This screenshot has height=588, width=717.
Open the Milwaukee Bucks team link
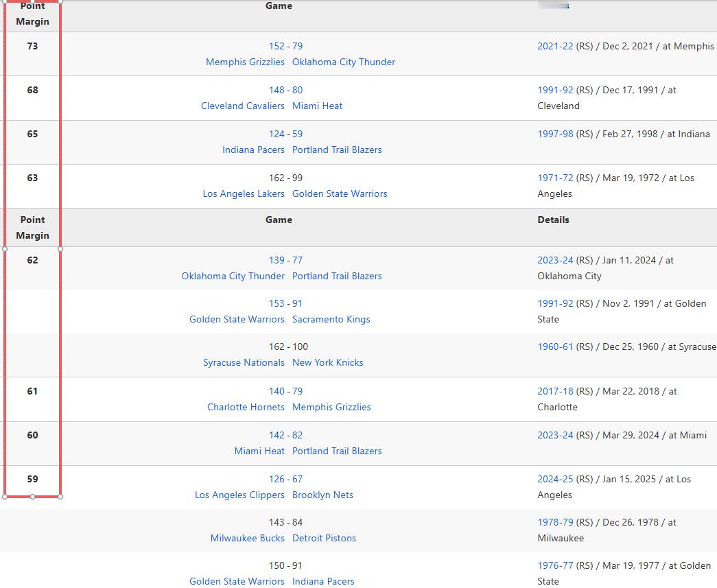[x=247, y=538]
